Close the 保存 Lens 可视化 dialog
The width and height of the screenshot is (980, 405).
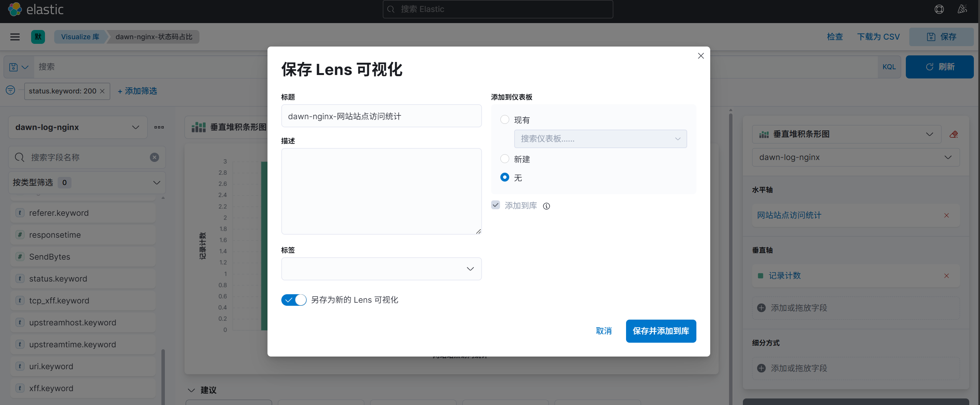(701, 56)
